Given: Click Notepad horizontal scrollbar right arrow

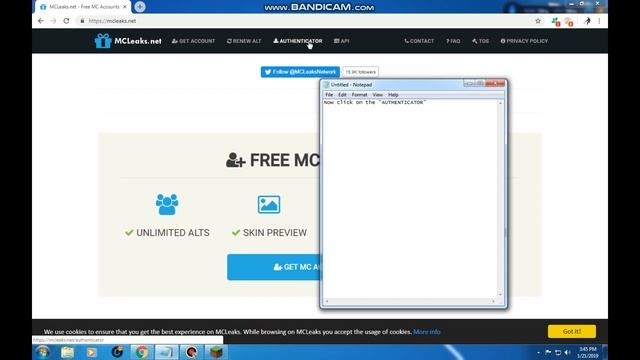Looking at the screenshot, I should [494, 301].
